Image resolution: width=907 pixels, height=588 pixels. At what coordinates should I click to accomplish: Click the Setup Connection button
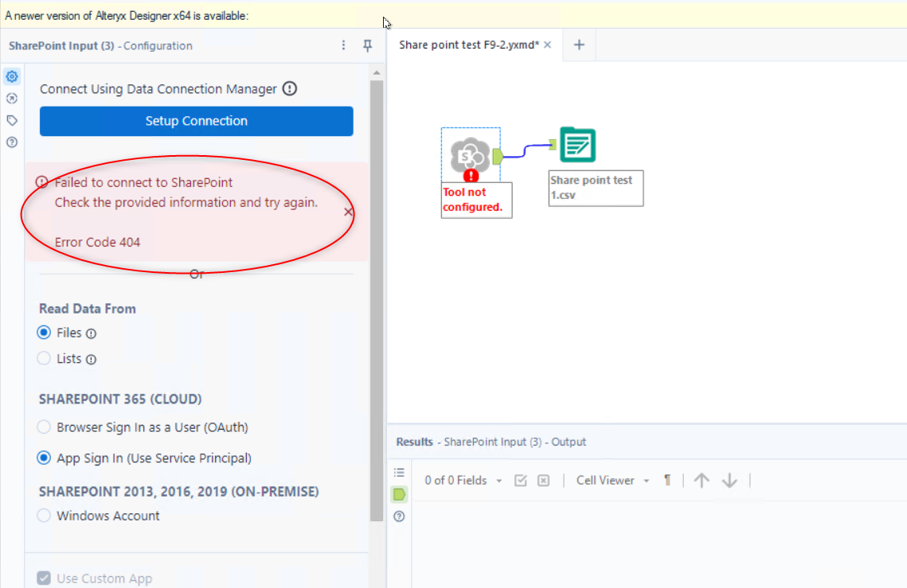196,121
